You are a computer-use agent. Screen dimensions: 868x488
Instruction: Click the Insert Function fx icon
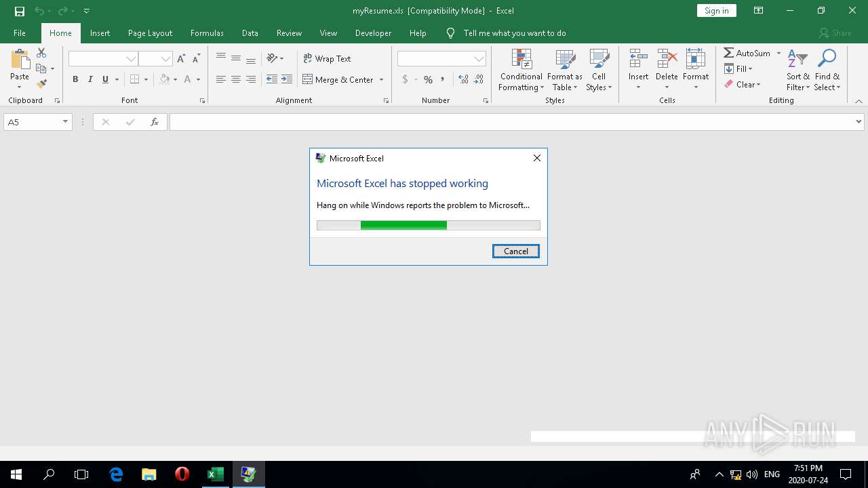(155, 122)
